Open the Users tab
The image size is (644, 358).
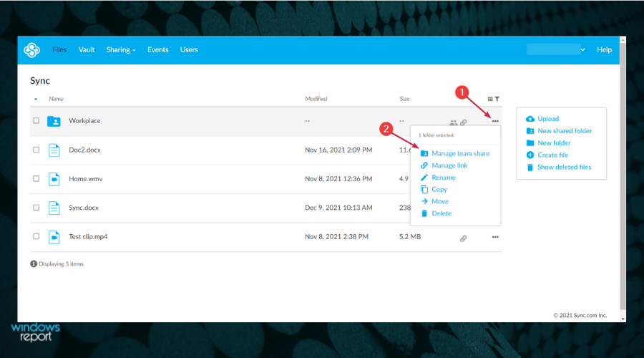point(189,49)
